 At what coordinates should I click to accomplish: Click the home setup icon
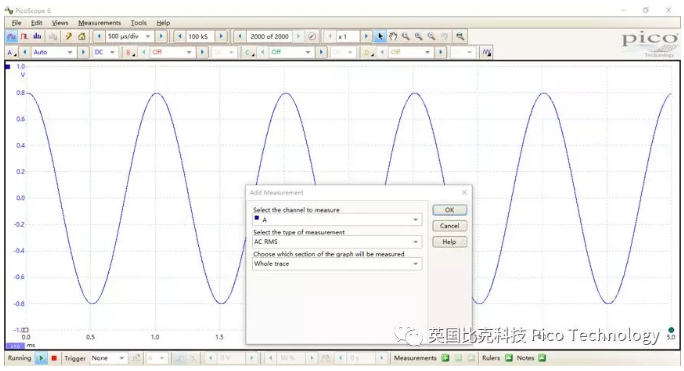[x=82, y=37]
